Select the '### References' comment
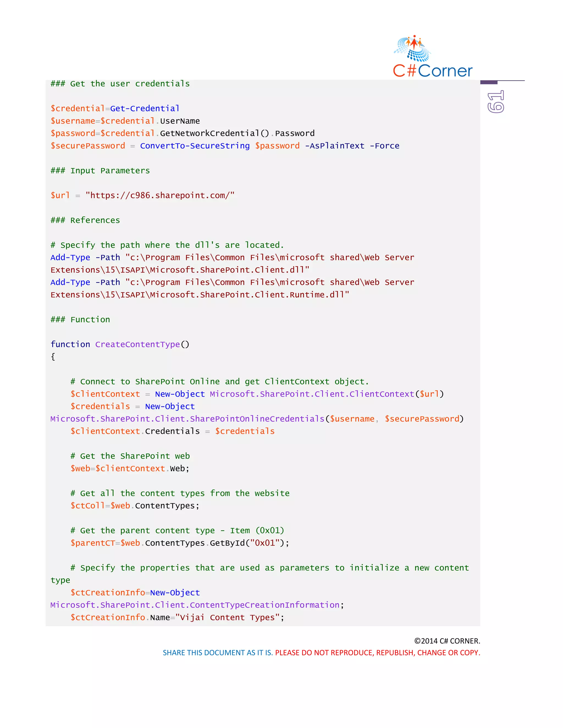 click(85, 220)
